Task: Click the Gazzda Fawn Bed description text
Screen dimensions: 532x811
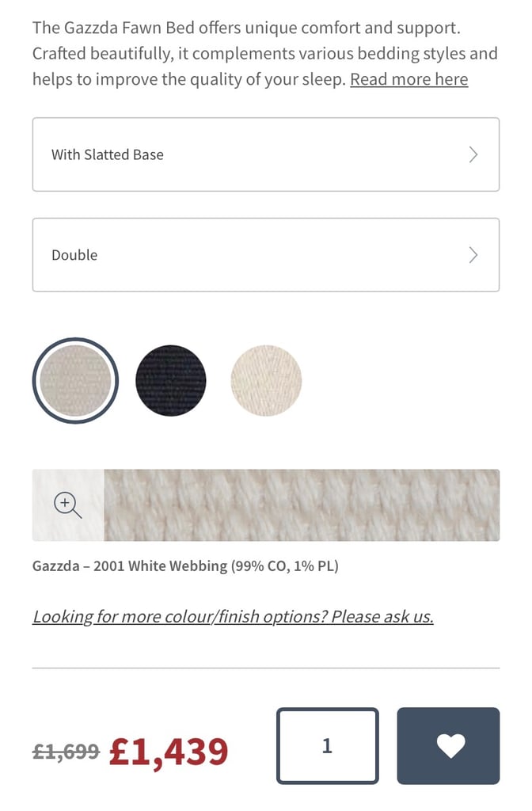Action: [265, 53]
